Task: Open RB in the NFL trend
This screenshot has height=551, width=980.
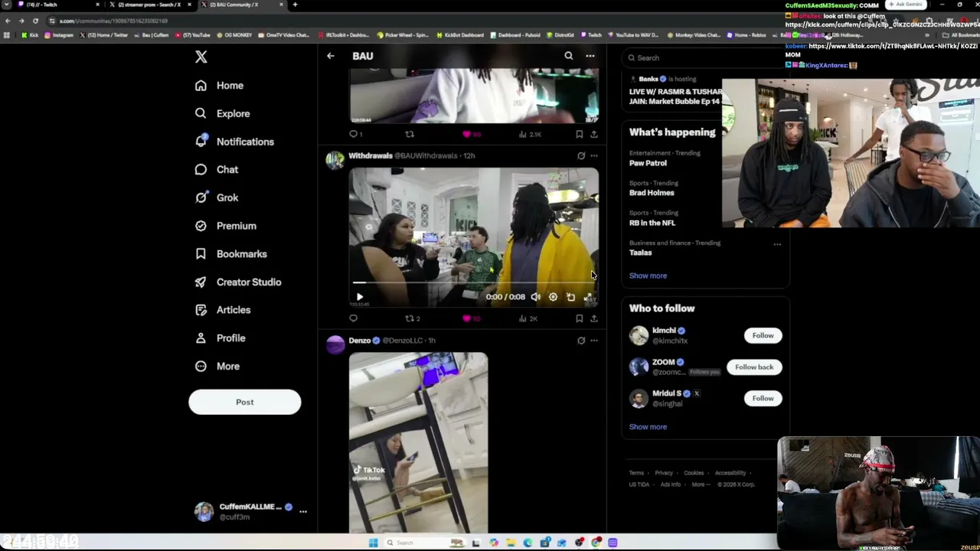Action: click(x=652, y=223)
